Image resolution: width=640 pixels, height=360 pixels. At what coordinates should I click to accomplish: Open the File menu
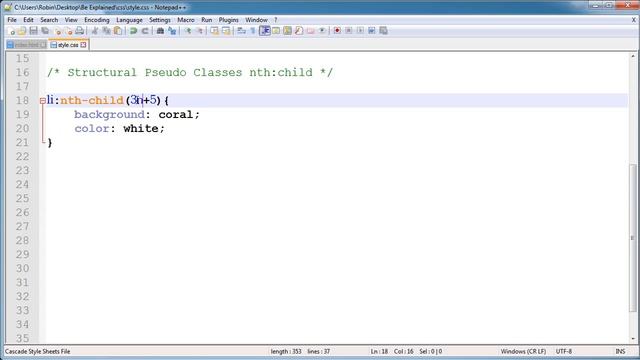12,20
